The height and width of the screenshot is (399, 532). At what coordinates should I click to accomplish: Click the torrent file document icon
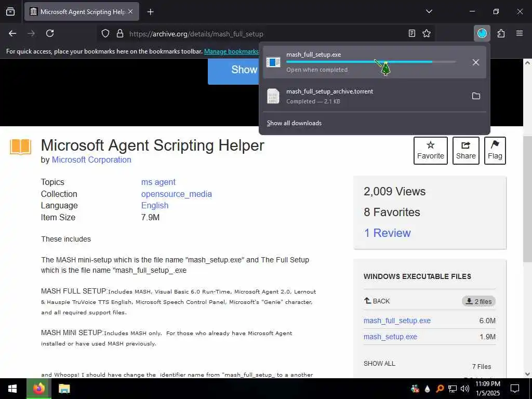273,96
